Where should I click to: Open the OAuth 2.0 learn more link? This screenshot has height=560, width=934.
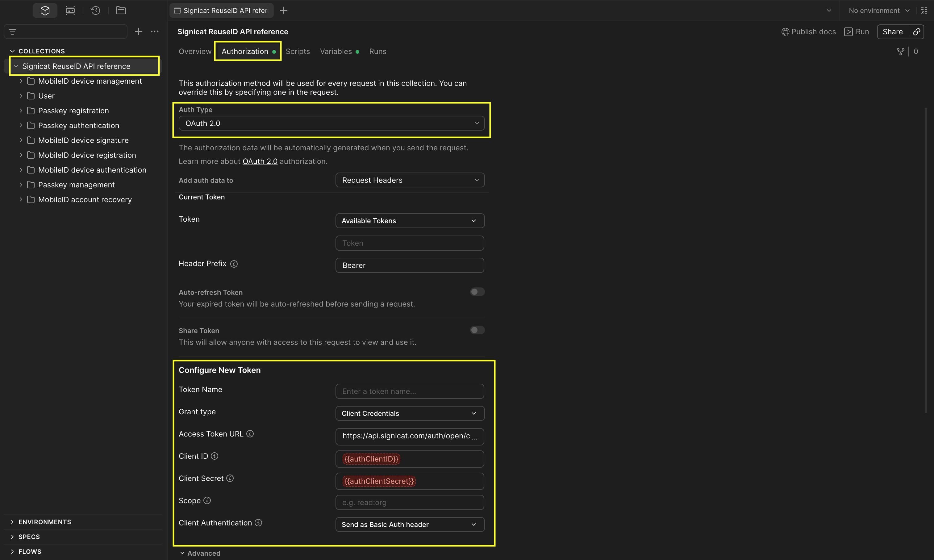click(260, 161)
